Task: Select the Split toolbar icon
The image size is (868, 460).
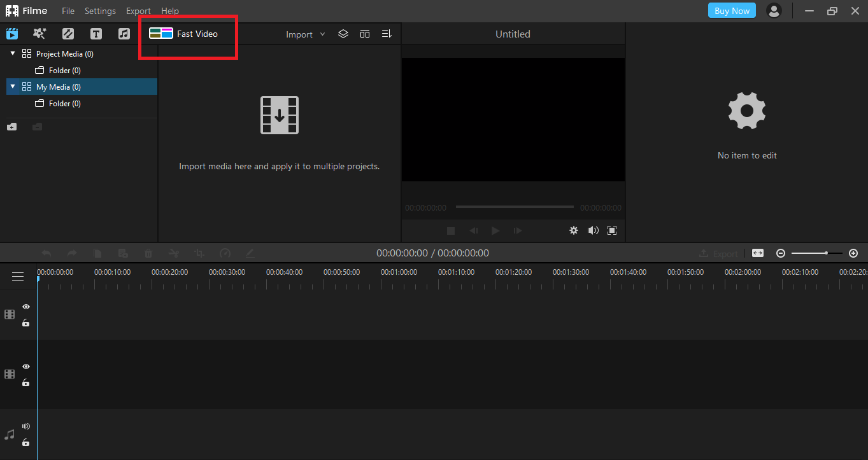Action: click(173, 253)
